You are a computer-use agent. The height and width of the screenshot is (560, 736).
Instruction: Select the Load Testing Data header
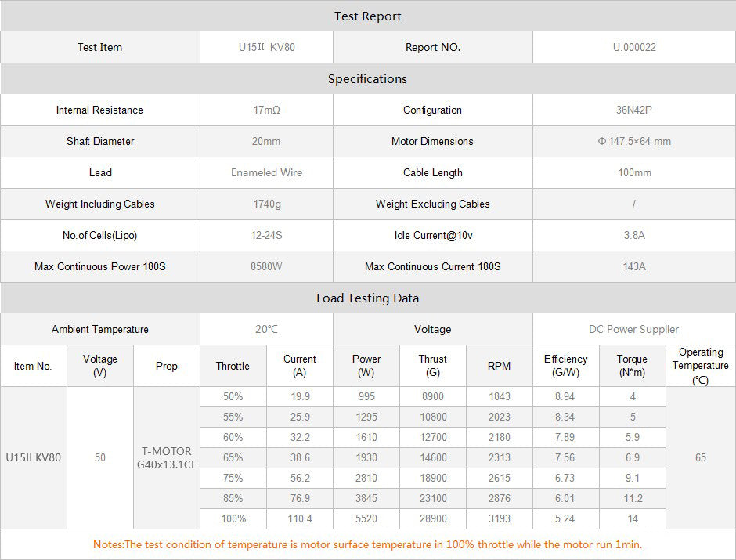pyautogui.click(x=367, y=298)
